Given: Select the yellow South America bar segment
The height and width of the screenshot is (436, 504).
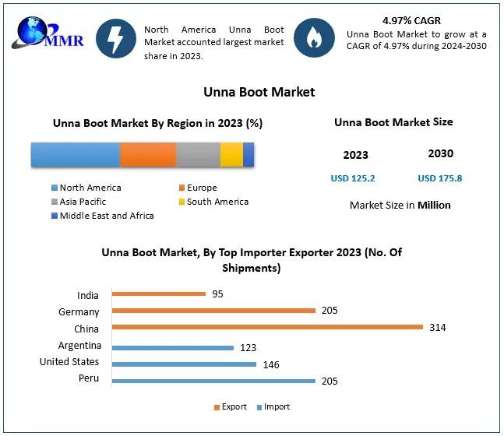Looking at the screenshot, I should 231,155.
